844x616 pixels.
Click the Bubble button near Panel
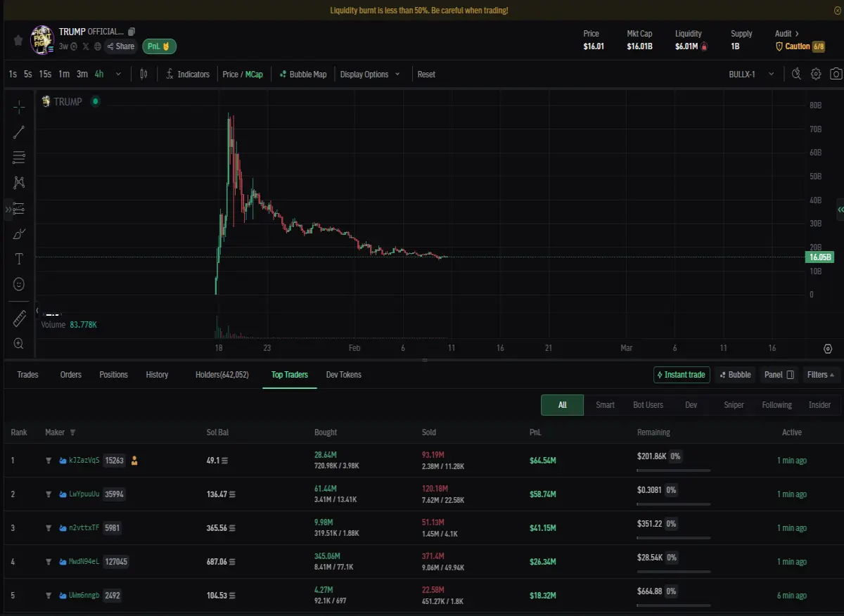coord(735,375)
